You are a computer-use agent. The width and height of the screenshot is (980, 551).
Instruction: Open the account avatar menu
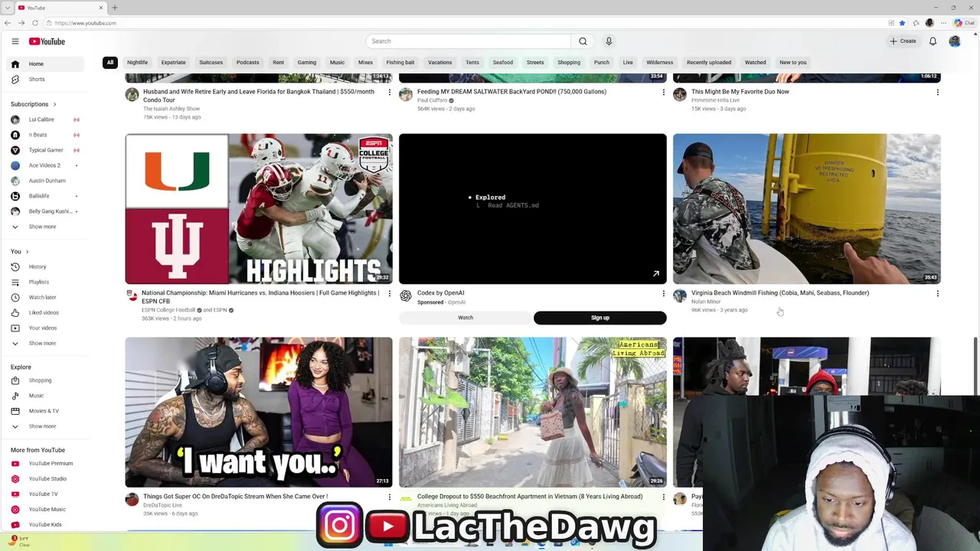[955, 41]
